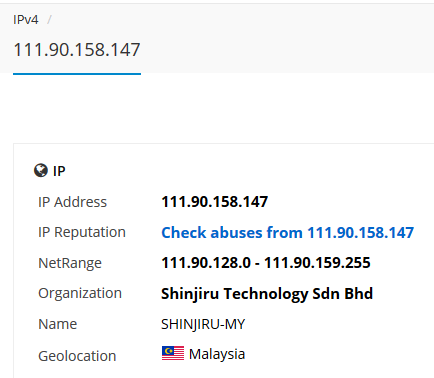Click the start IP 111.90.128.0 in NetRange
Viewport: 434px width, 378px height.
point(206,263)
